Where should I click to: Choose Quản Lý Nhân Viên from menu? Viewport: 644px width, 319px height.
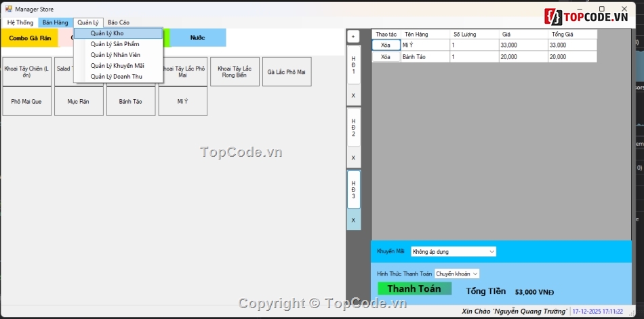click(118, 55)
